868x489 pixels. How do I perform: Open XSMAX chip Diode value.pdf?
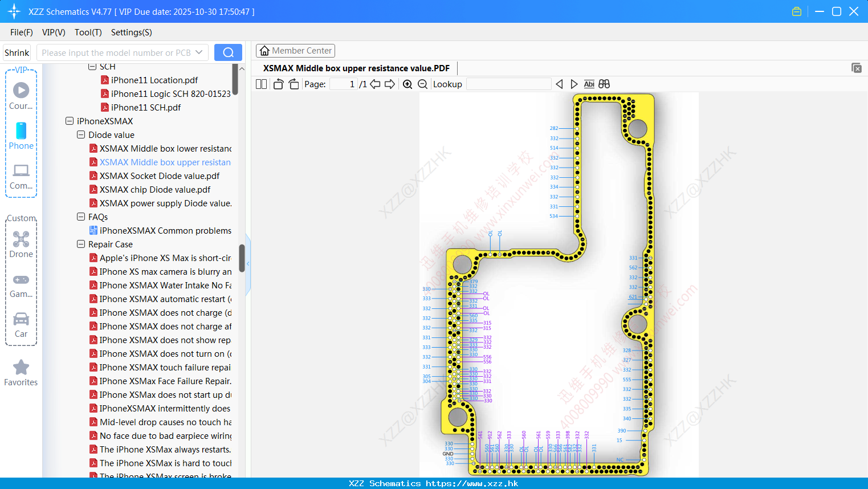[150, 190]
